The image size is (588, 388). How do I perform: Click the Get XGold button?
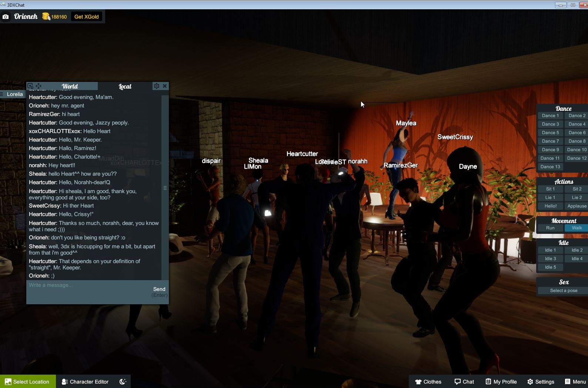[x=86, y=17]
